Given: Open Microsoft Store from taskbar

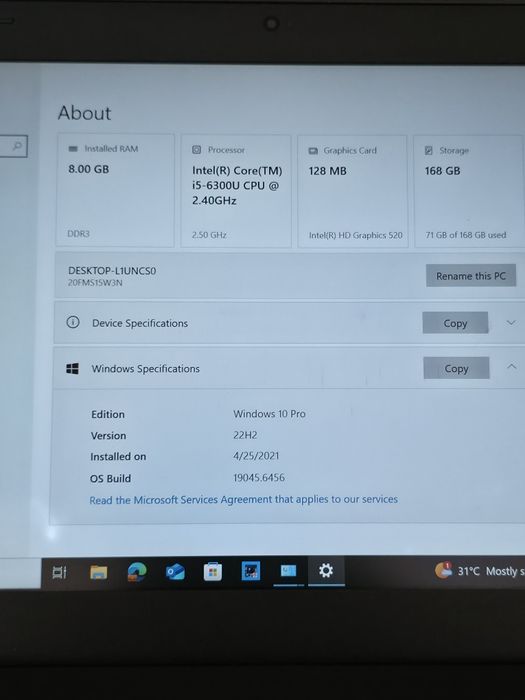Looking at the screenshot, I should [x=213, y=572].
